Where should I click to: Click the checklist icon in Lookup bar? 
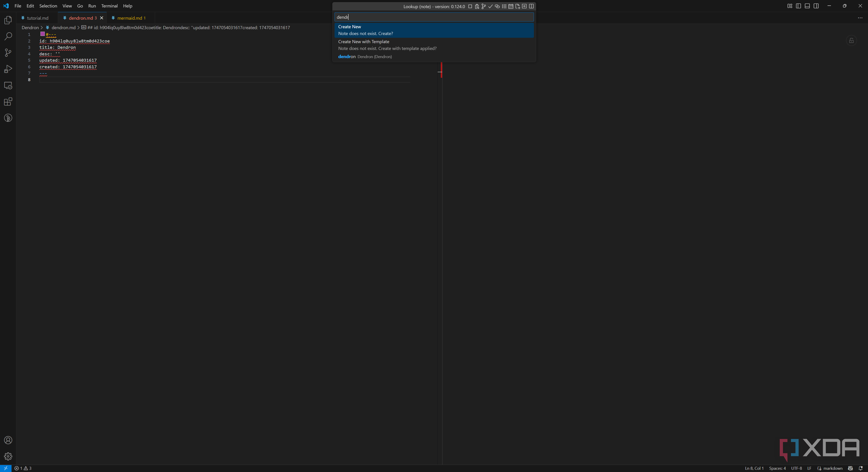(504, 6)
